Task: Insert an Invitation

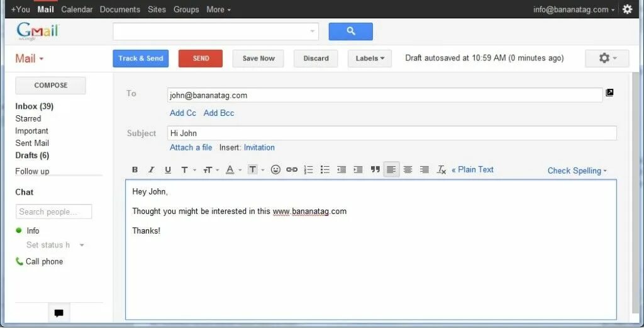Action: tap(259, 147)
